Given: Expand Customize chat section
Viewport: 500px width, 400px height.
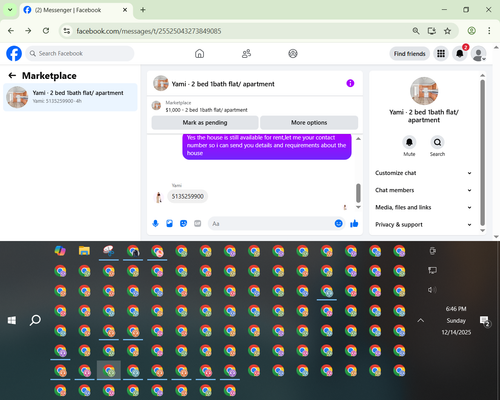Looking at the screenshot, I should 423,173.
